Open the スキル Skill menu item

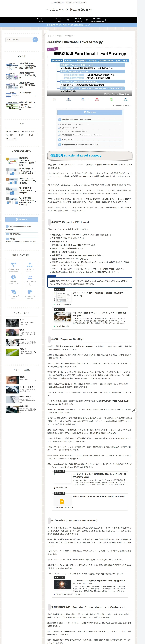(59, 20)
